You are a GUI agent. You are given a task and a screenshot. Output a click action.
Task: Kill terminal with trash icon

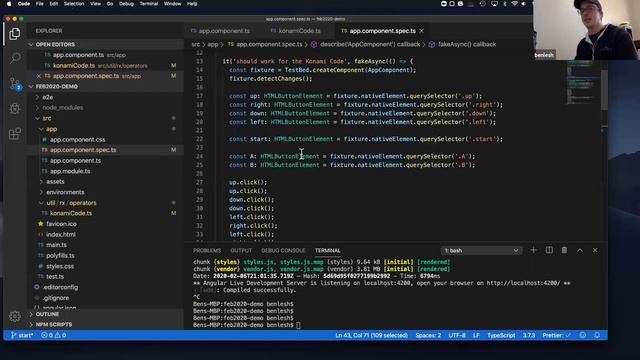coord(564,250)
